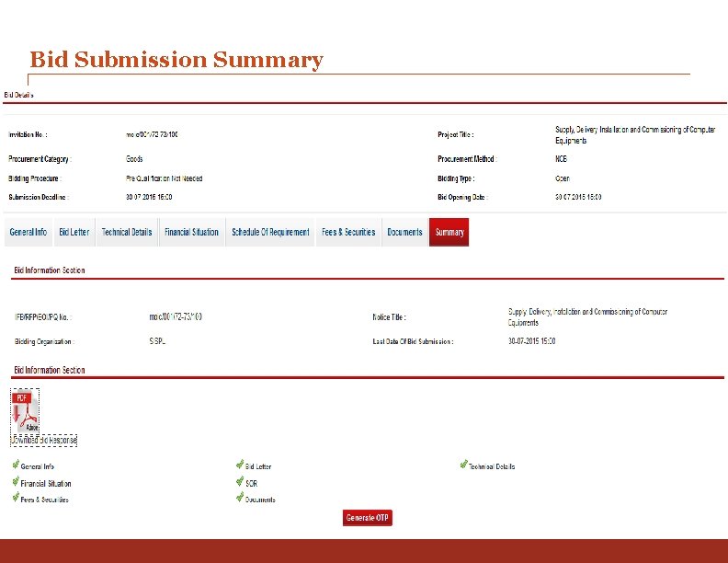
Task: Click the 'Bid Submission Summary' title
Action: pos(176,60)
